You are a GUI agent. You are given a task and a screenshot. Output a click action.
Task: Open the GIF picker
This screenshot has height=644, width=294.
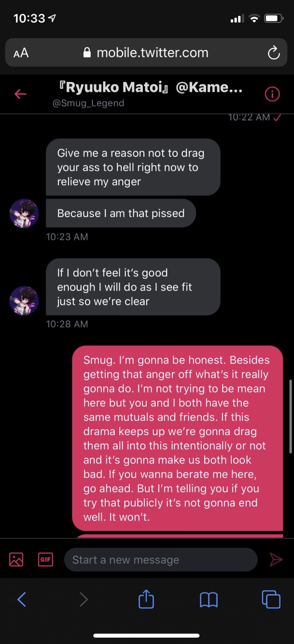[x=45, y=560]
